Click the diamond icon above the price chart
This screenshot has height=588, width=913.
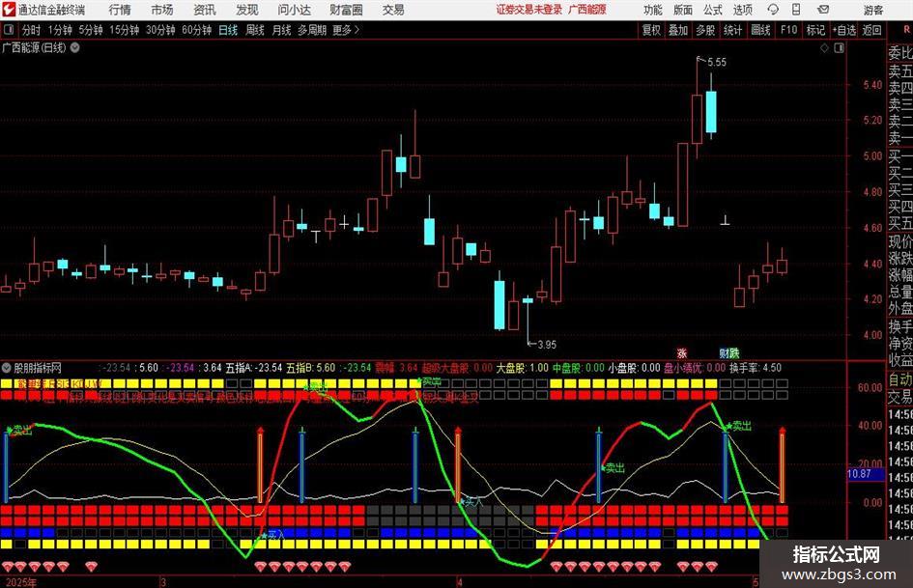pos(824,48)
